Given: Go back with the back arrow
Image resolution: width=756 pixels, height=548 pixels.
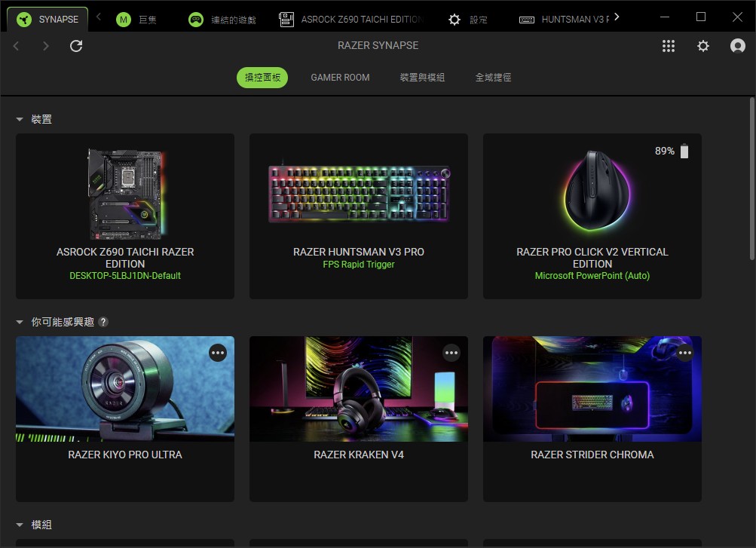Looking at the screenshot, I should point(16,46).
